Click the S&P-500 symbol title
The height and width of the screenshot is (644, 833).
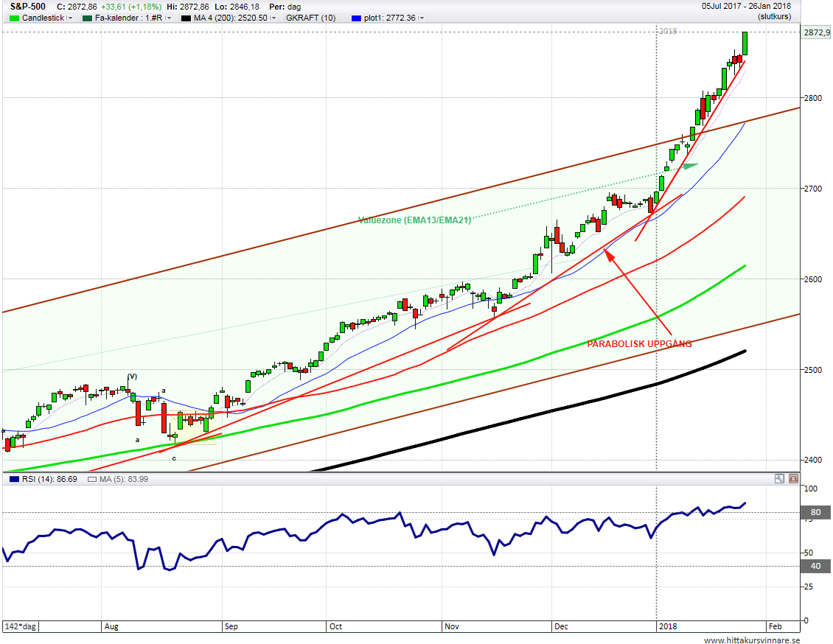[x=28, y=7]
